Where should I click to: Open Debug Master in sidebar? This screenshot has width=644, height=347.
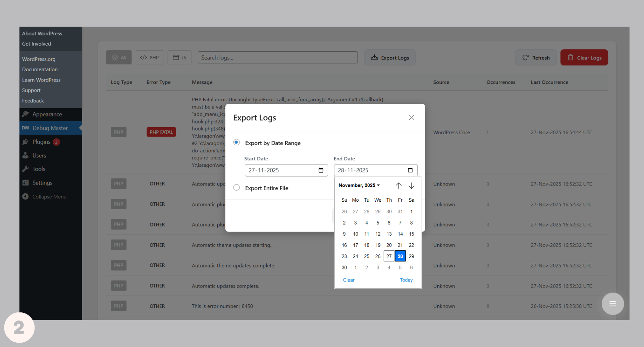[x=51, y=128]
